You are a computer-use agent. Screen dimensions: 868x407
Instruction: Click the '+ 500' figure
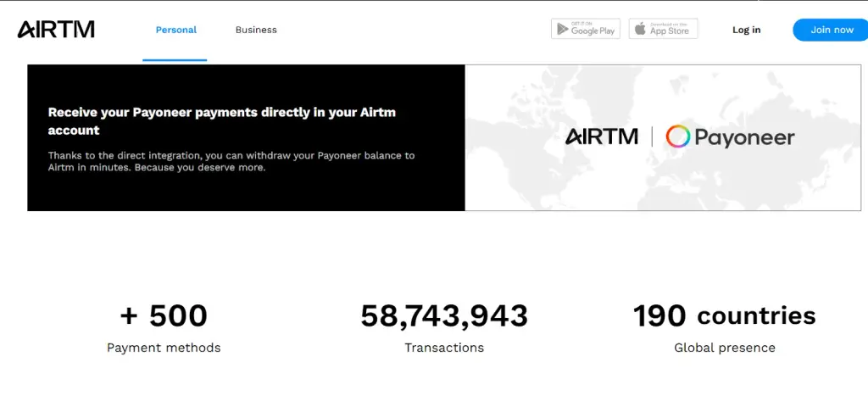point(164,315)
